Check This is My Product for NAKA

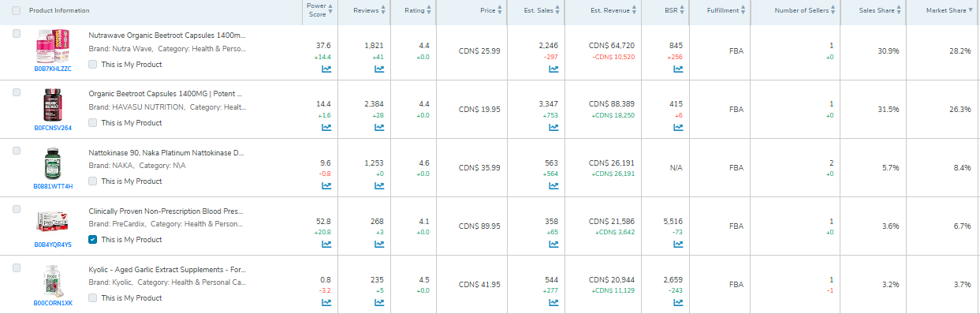(x=93, y=181)
